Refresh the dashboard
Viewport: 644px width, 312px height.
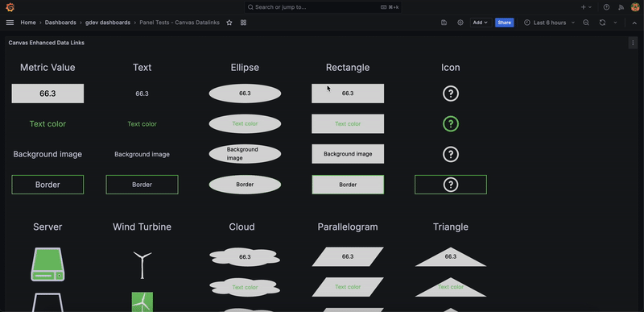[x=602, y=23]
